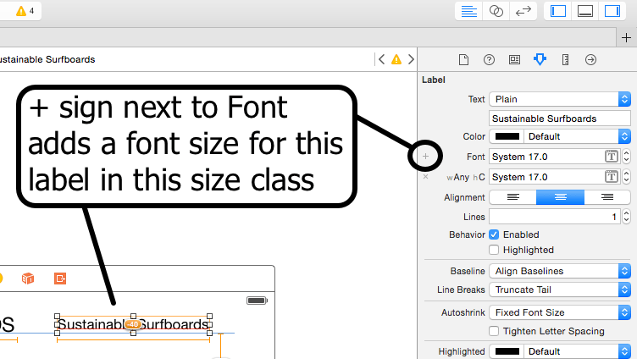Switch to the Assistant editor
The width and height of the screenshot is (637, 364).
[497, 11]
